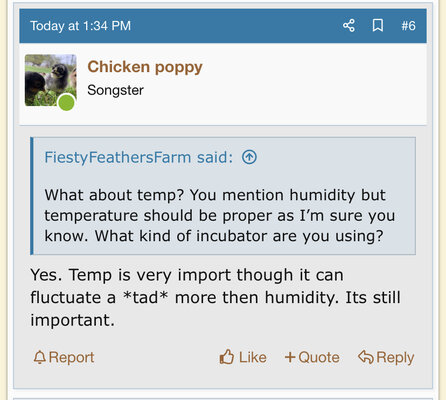Add this post to multi-quote
This screenshot has width=446, height=400.
coord(312,357)
